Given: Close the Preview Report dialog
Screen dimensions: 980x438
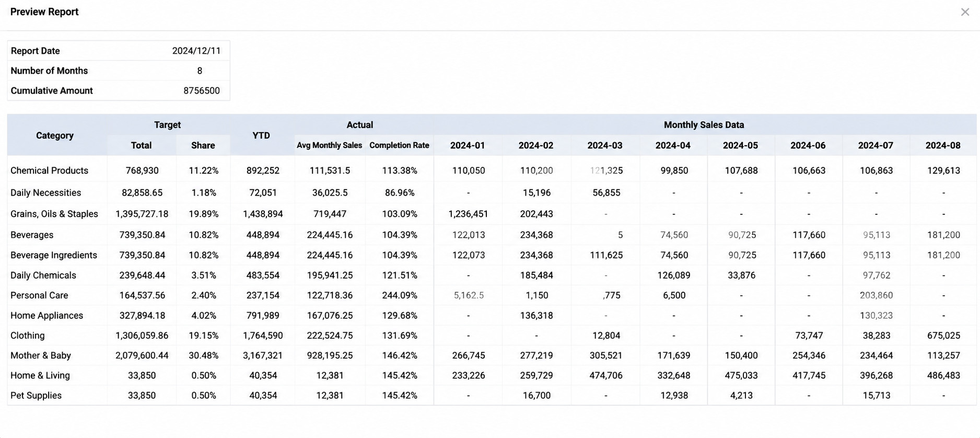Looking at the screenshot, I should [965, 12].
